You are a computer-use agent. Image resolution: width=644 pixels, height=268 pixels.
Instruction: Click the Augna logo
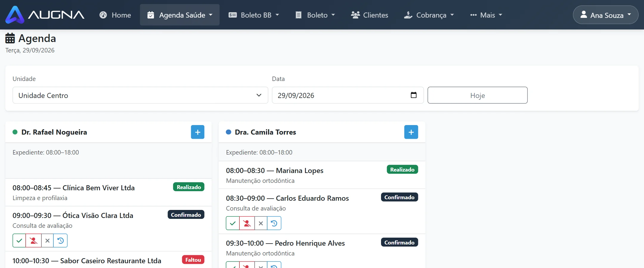[x=45, y=15]
